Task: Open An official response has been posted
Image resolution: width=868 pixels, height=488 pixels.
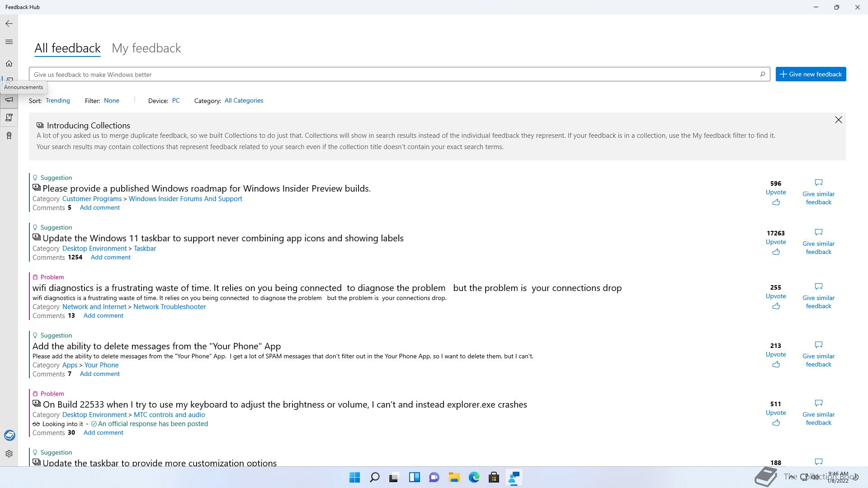Action: click(x=153, y=424)
